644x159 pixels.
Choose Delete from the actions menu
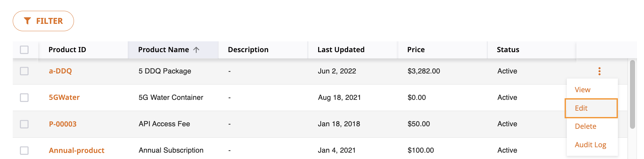(x=585, y=126)
